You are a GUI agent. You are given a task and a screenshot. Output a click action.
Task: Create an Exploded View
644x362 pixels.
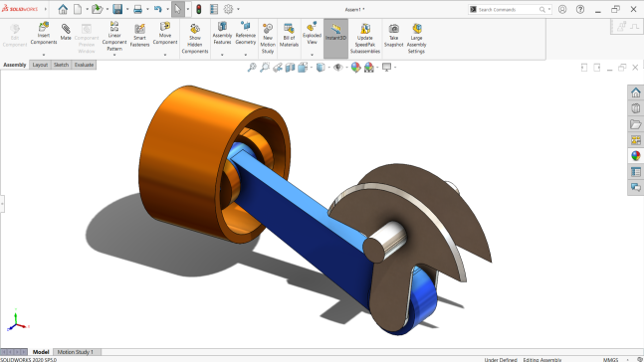pyautogui.click(x=312, y=33)
